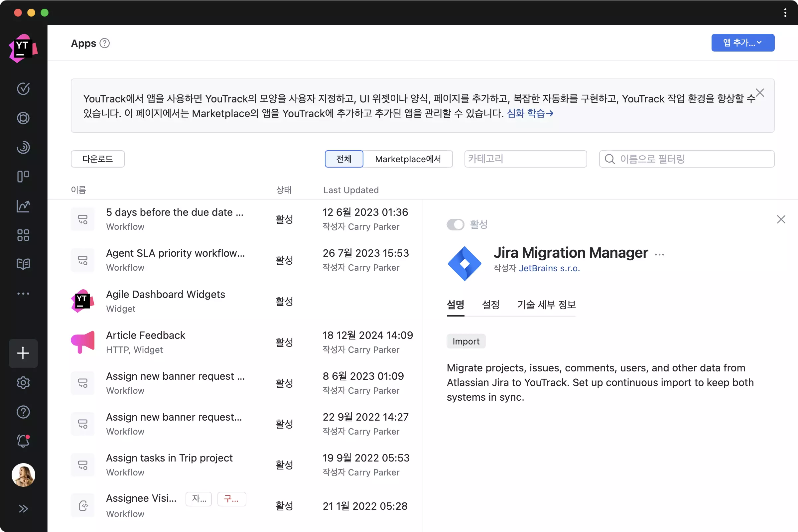Image resolution: width=798 pixels, height=532 pixels.
Task: Expand the sidebar with double chevron icon
Action: 23,509
